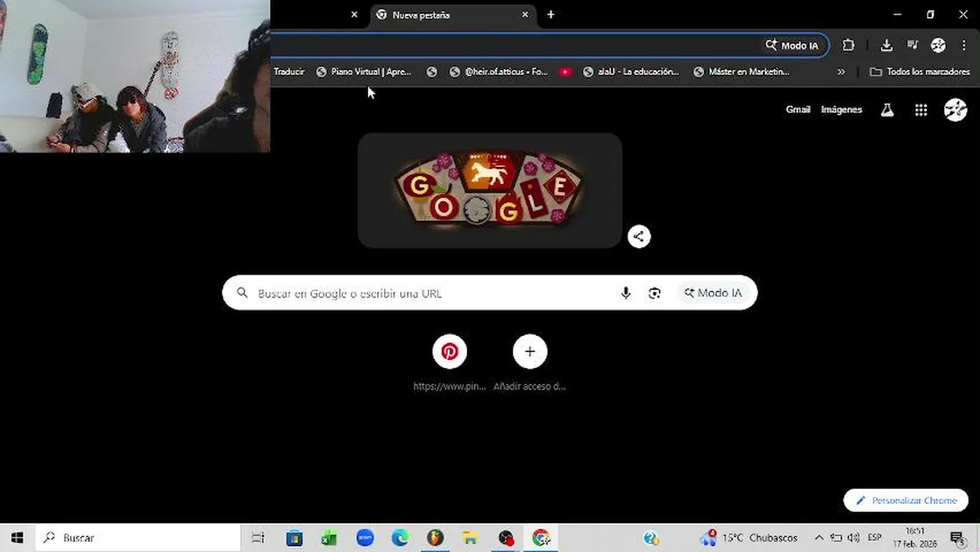Click the webcam video overlay
Image resolution: width=980 pixels, height=552 pixels.
pos(135,76)
